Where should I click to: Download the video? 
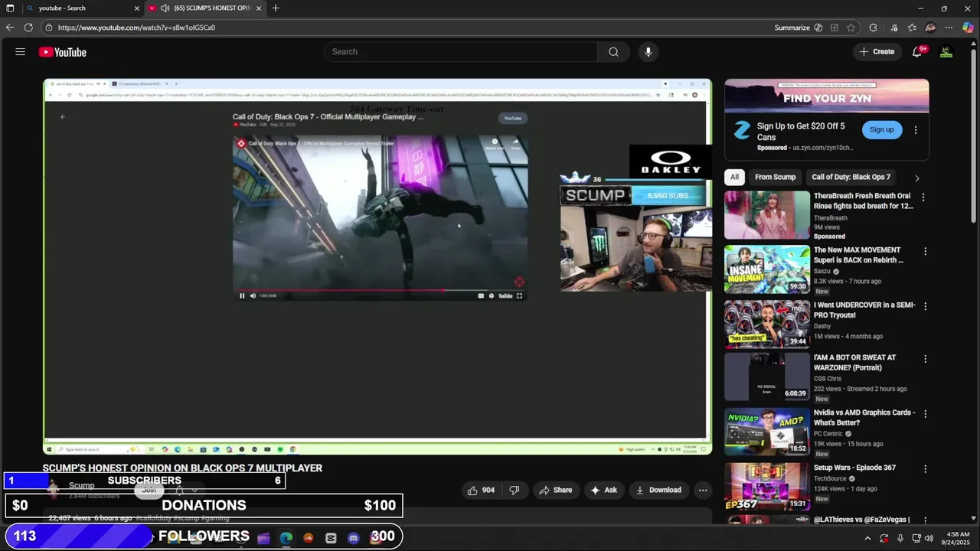point(658,490)
